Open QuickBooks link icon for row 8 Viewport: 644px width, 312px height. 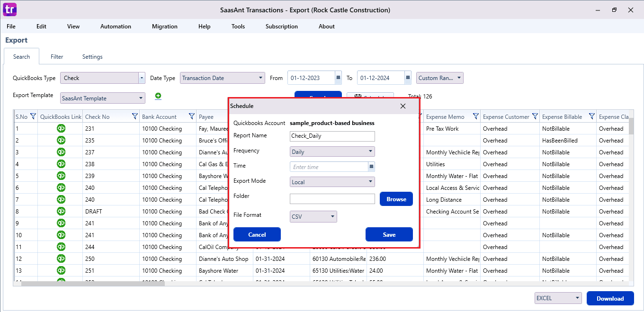pos(61,211)
